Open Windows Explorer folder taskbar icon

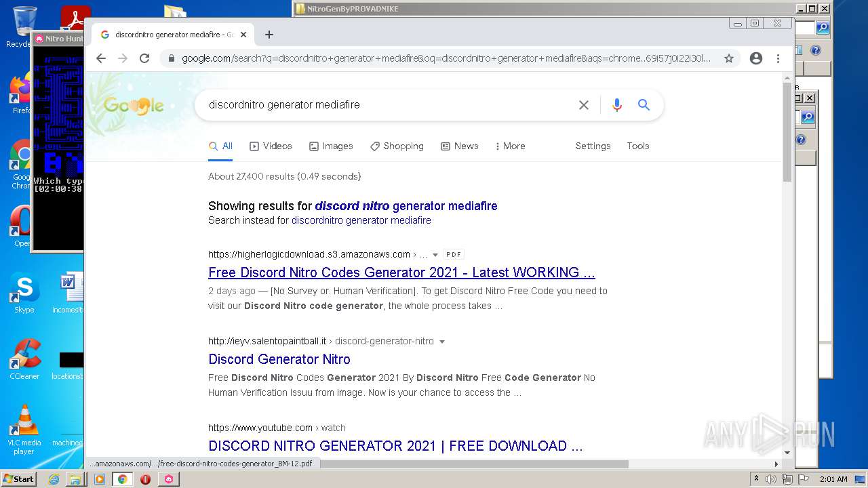pyautogui.click(x=75, y=479)
